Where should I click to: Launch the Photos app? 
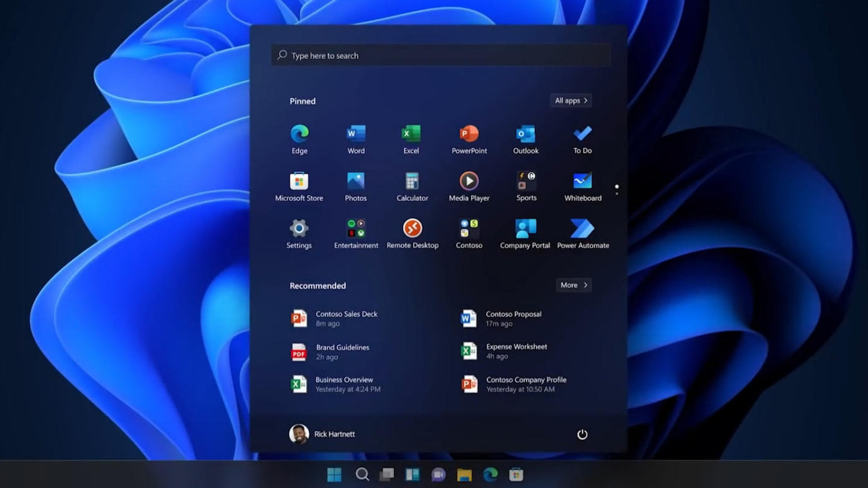(x=355, y=182)
